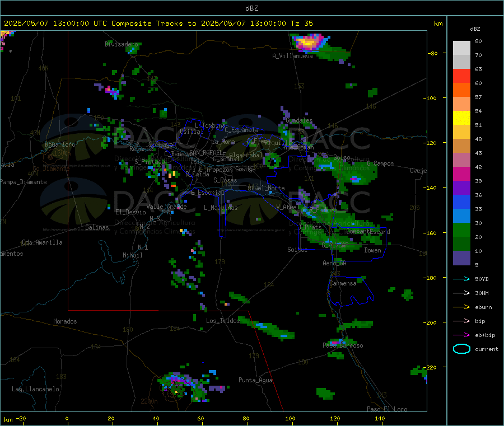Screen dimensions: 504x426
Task: Click the pink bip arrow in legend
Action: (461, 321)
